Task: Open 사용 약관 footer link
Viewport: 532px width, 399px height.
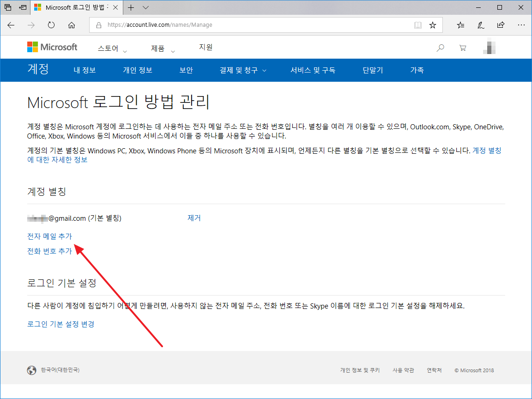Action: tap(403, 370)
